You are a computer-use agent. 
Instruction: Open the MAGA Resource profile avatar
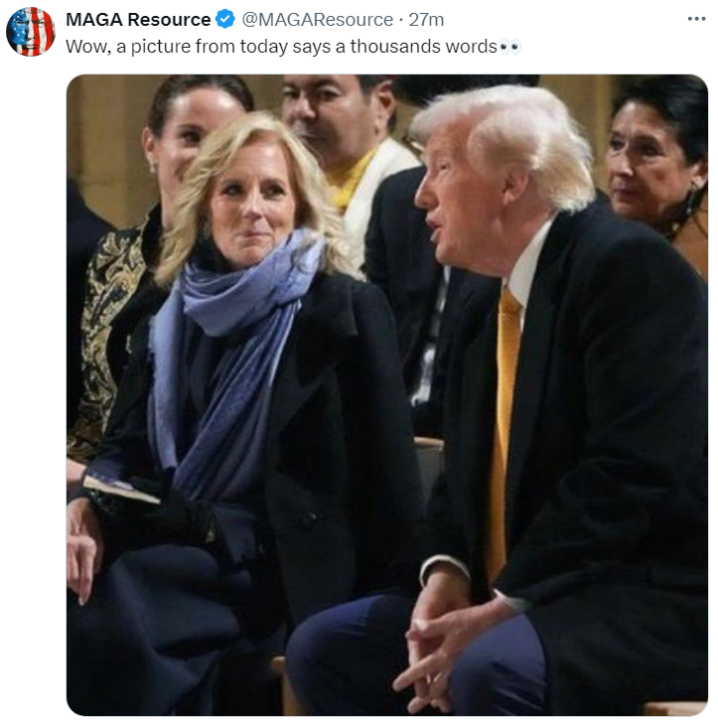(x=31, y=32)
